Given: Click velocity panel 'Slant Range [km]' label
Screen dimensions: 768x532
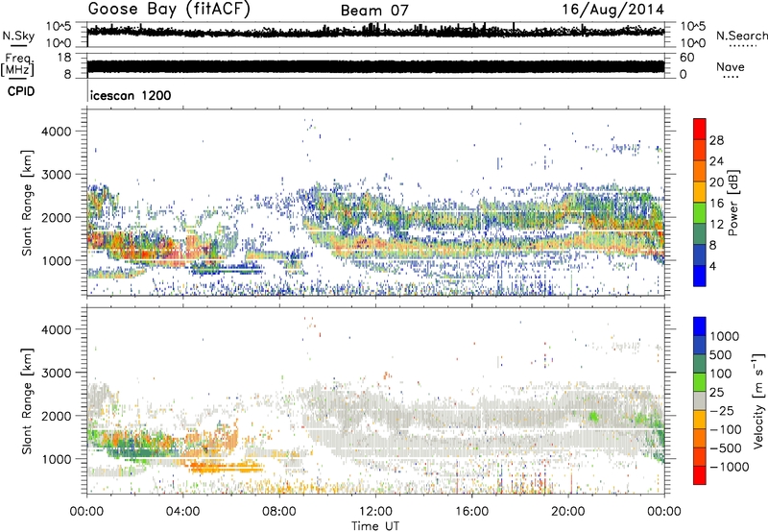Looking at the screenshot, I should point(27,400).
